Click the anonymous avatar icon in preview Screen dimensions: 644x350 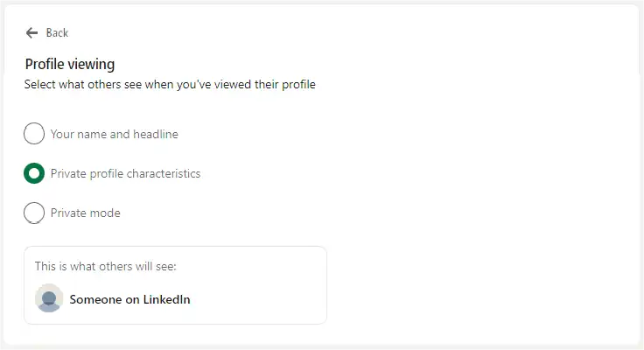pos(49,298)
